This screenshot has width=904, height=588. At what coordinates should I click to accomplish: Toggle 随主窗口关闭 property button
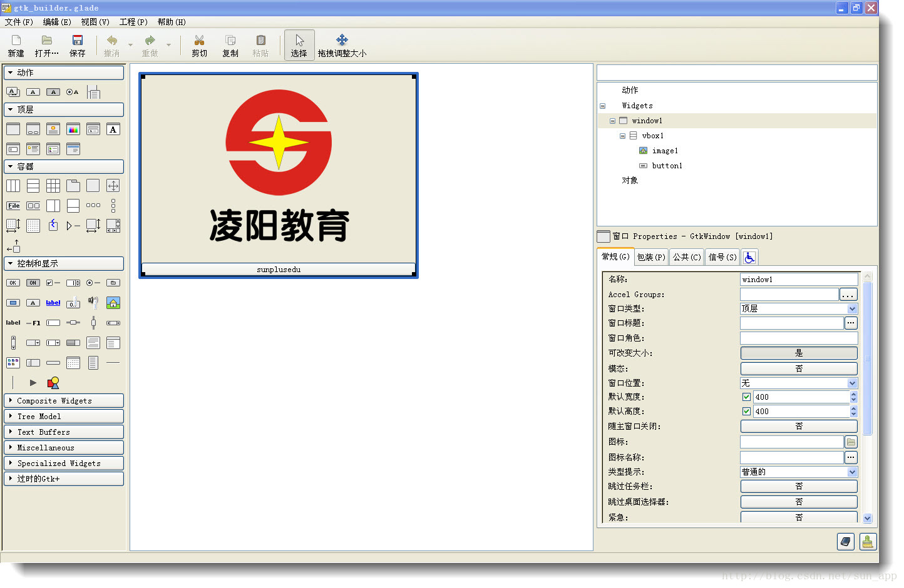point(799,426)
